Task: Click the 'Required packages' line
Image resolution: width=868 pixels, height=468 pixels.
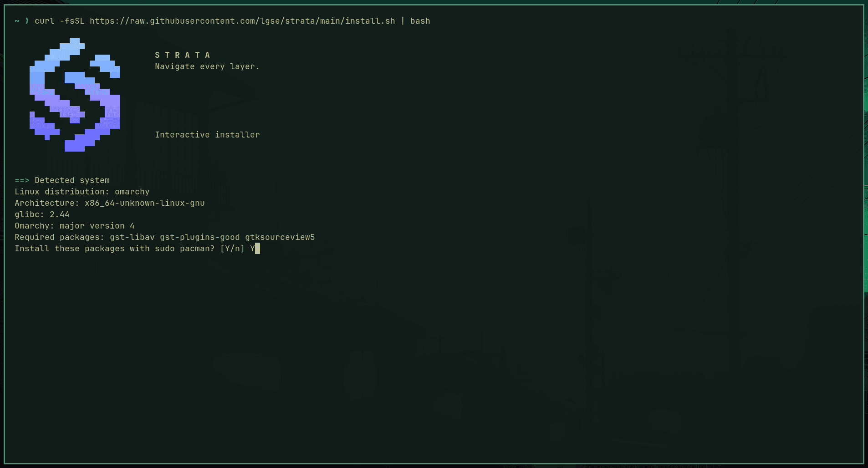Action: pyautogui.click(x=165, y=237)
